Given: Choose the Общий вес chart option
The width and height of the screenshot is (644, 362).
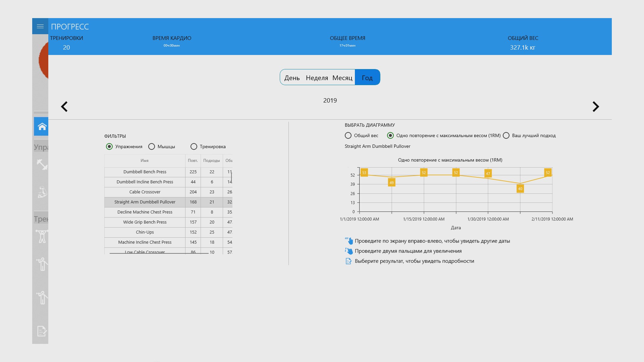Looking at the screenshot, I should 348,135.
